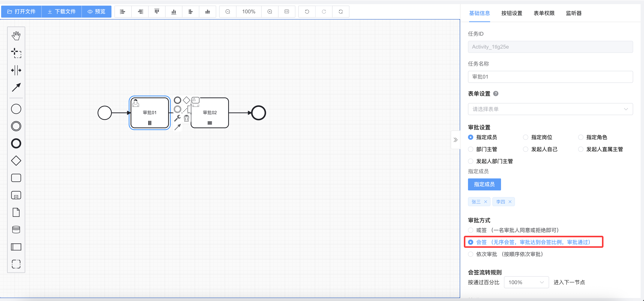644x301 pixels.
Task: Click the blue 指定成员 button
Action: (484, 184)
